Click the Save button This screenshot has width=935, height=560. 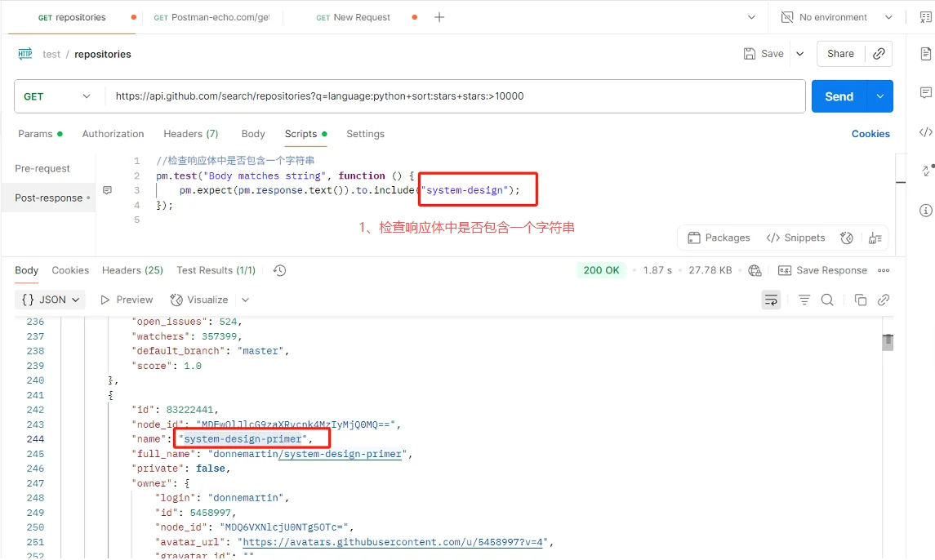[764, 54]
